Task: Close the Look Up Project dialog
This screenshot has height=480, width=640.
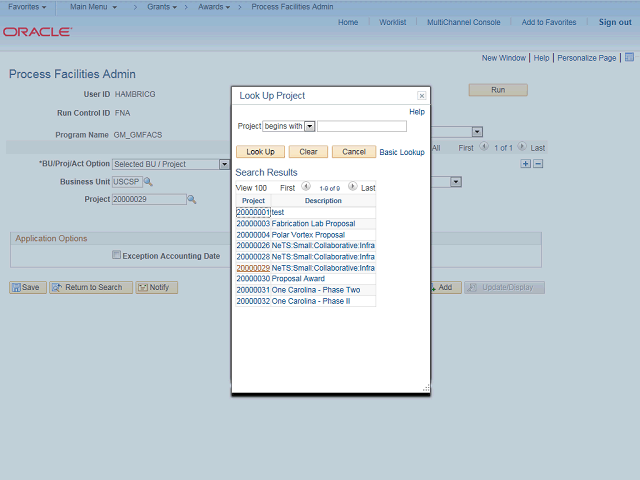Action: (x=422, y=96)
